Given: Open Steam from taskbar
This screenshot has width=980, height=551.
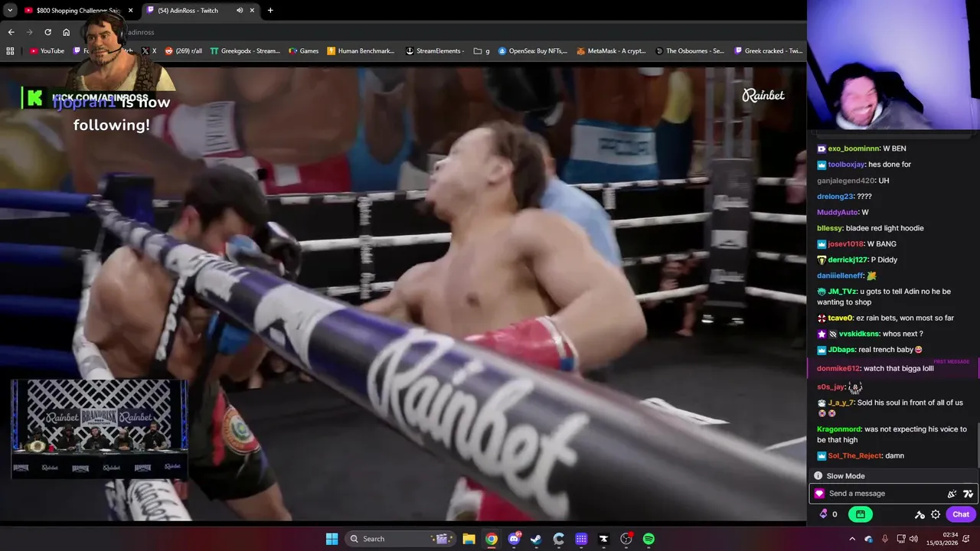Looking at the screenshot, I should click(x=536, y=539).
